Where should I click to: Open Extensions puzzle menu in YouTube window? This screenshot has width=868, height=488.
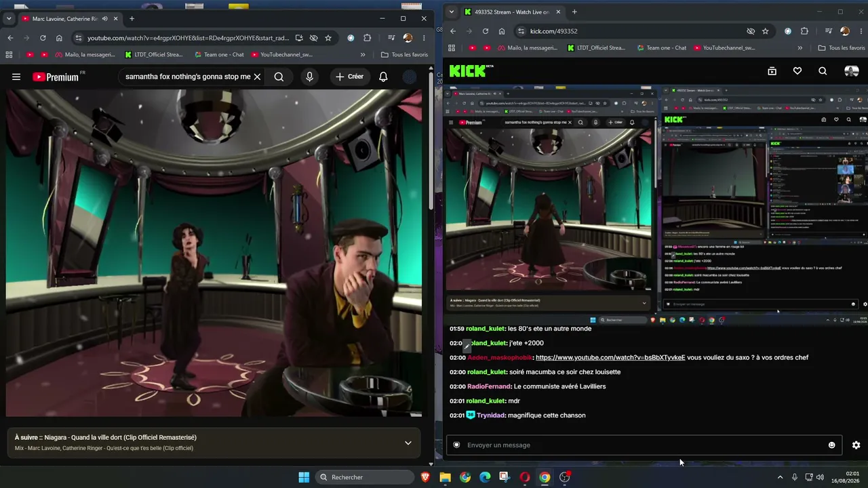coord(368,38)
